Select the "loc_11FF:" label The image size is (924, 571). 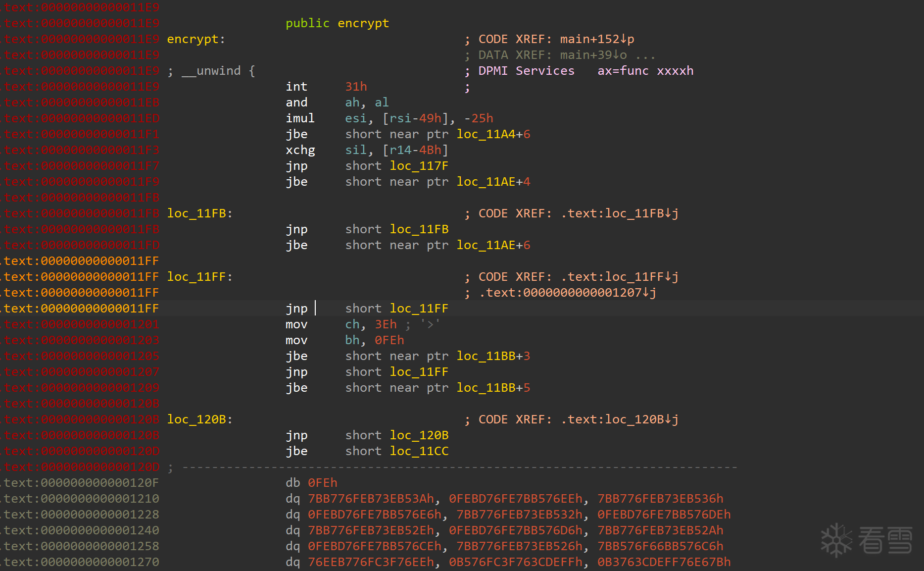200,277
